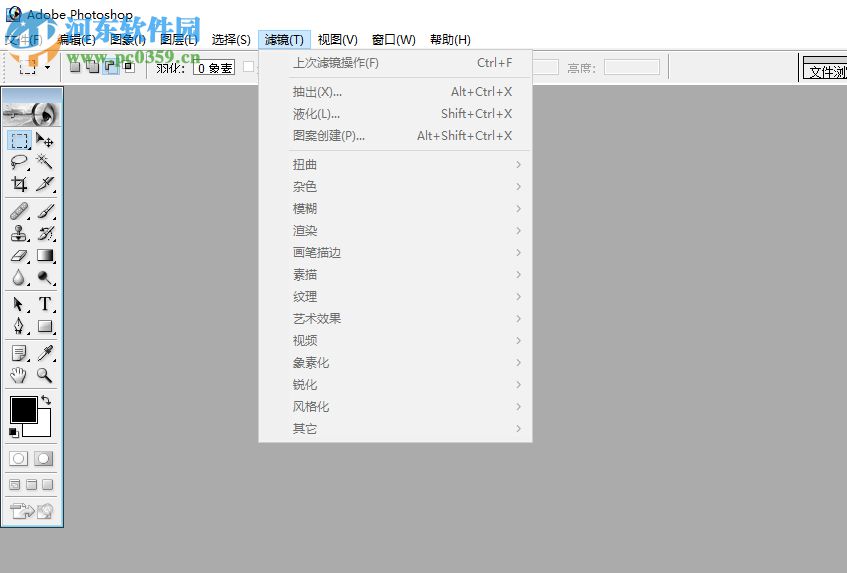
Task: Expand the 扭曲 filter submenu
Action: pyautogui.click(x=395, y=165)
